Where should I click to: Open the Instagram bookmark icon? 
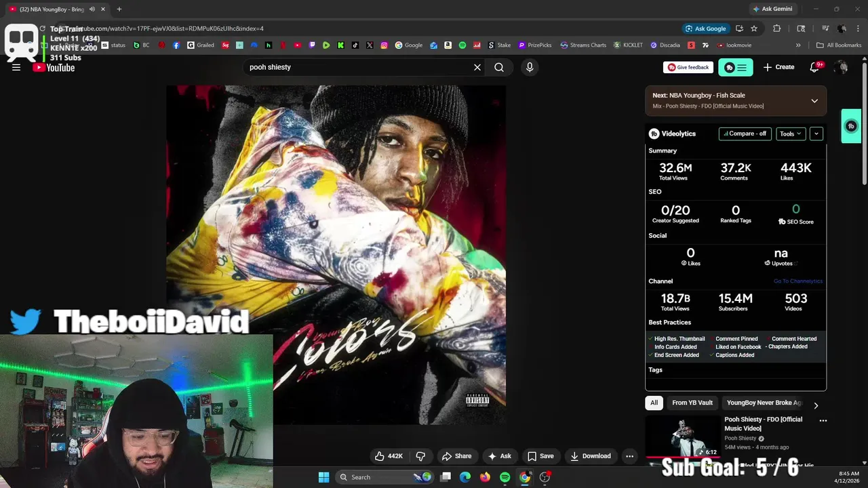coord(384,45)
